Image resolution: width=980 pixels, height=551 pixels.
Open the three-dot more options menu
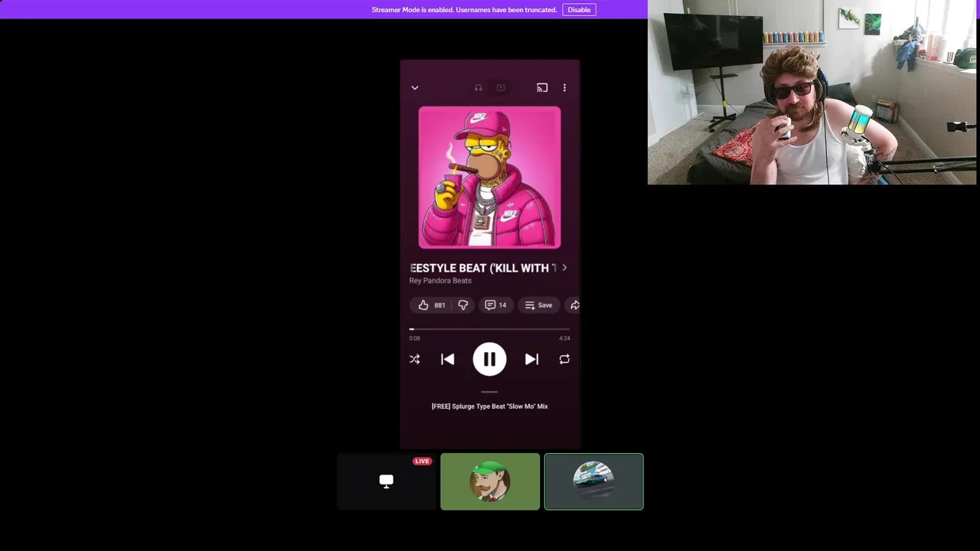[x=564, y=88]
